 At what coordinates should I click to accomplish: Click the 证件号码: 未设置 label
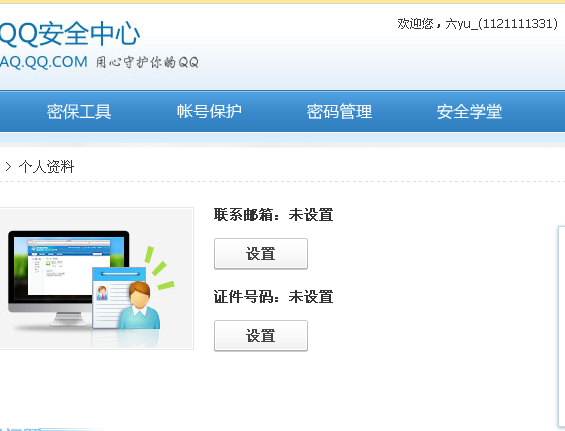click(x=273, y=297)
